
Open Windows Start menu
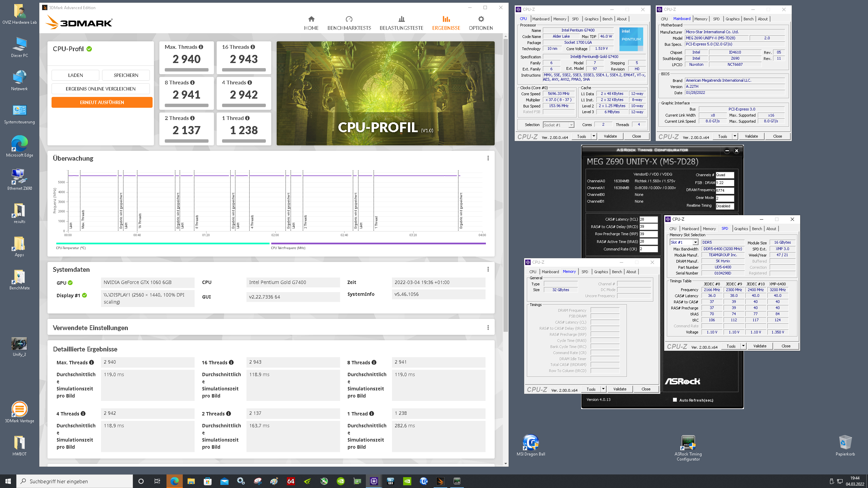pyautogui.click(x=8, y=481)
